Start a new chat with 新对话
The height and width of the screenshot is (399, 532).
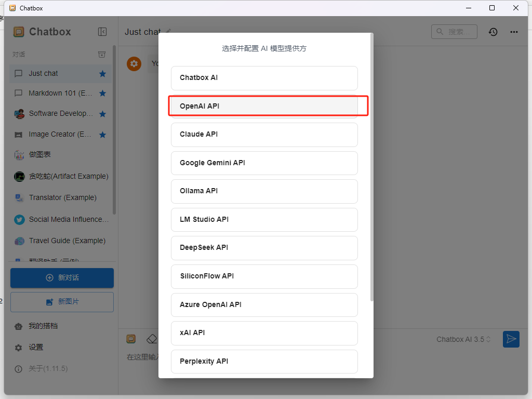(62, 278)
